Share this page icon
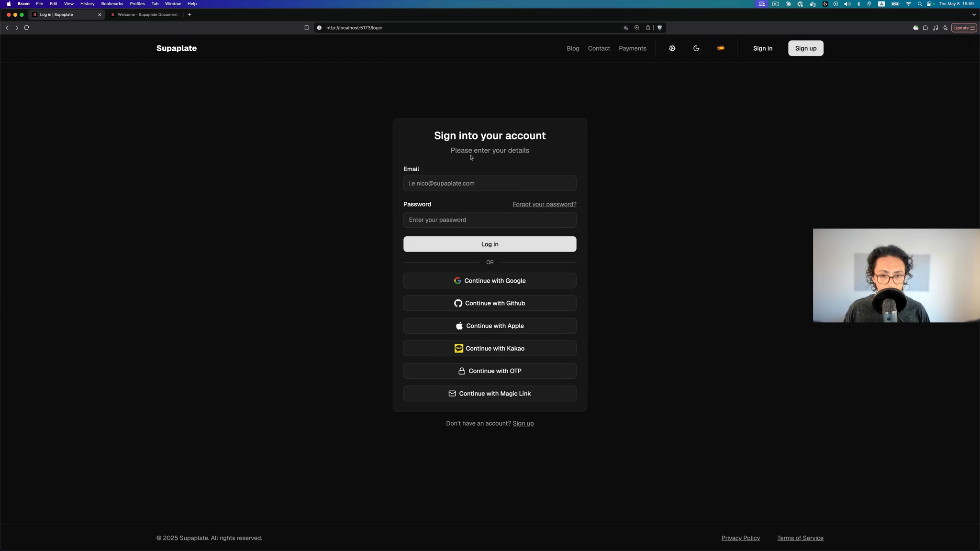 point(648,28)
